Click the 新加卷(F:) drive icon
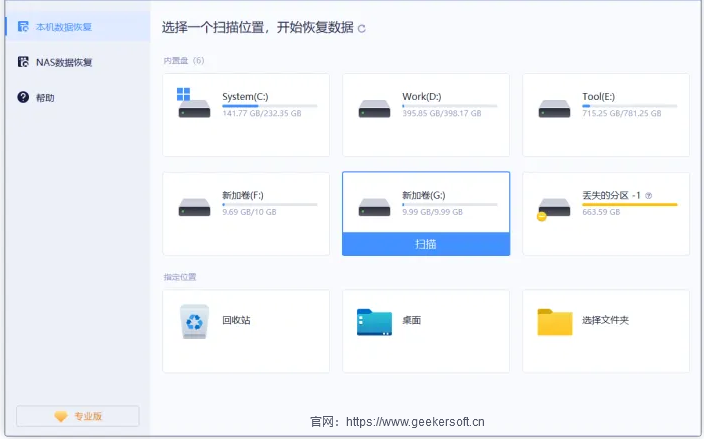704x439 pixels. point(194,207)
